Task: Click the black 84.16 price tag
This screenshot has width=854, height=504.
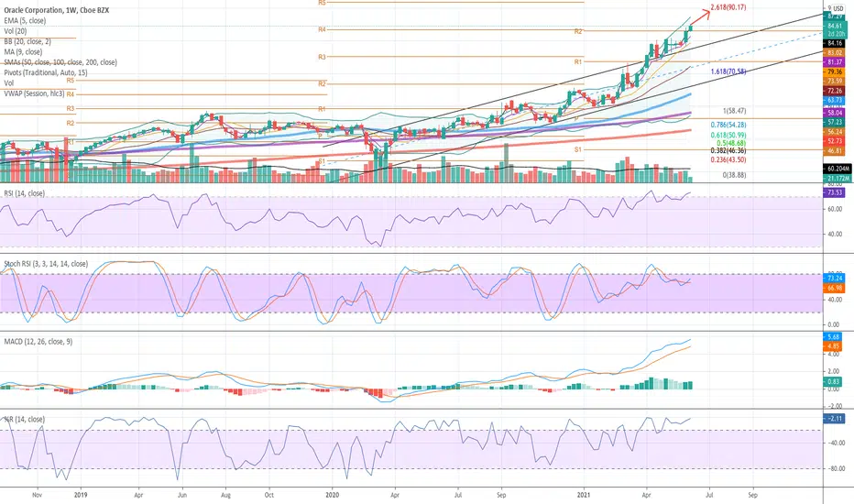Action: (835, 43)
